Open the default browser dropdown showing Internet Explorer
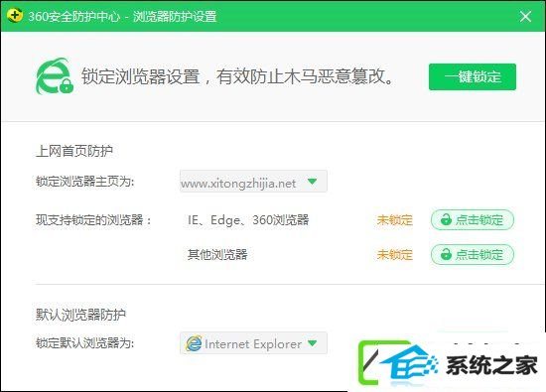Screen dimensions: 546x392 pos(253,343)
